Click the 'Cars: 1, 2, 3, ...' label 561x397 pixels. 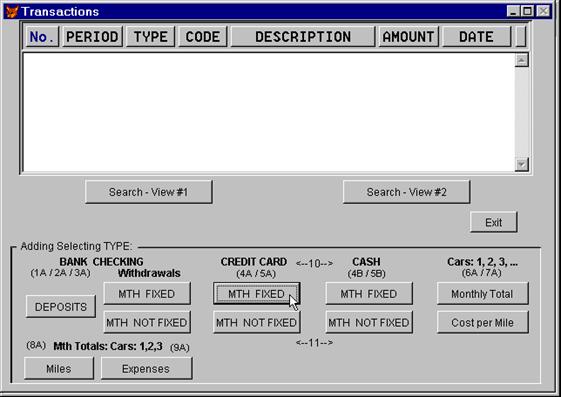click(x=482, y=261)
